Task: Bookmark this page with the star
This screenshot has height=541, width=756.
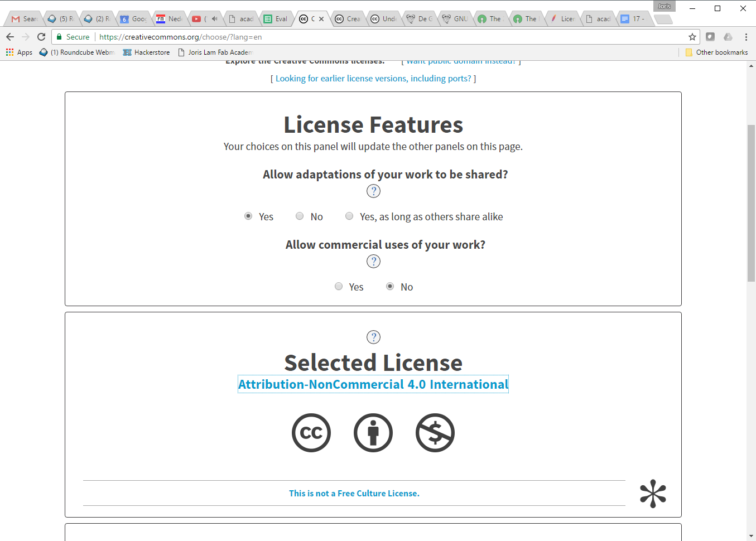Action: pyautogui.click(x=692, y=37)
